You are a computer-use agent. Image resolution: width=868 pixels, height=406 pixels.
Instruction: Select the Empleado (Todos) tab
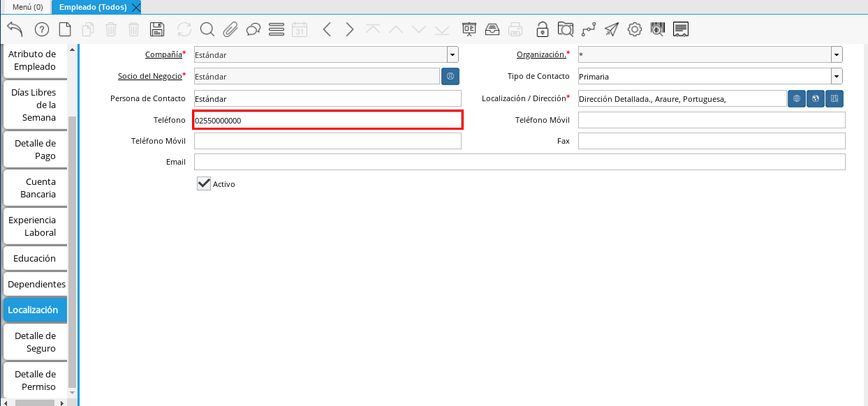pos(93,7)
